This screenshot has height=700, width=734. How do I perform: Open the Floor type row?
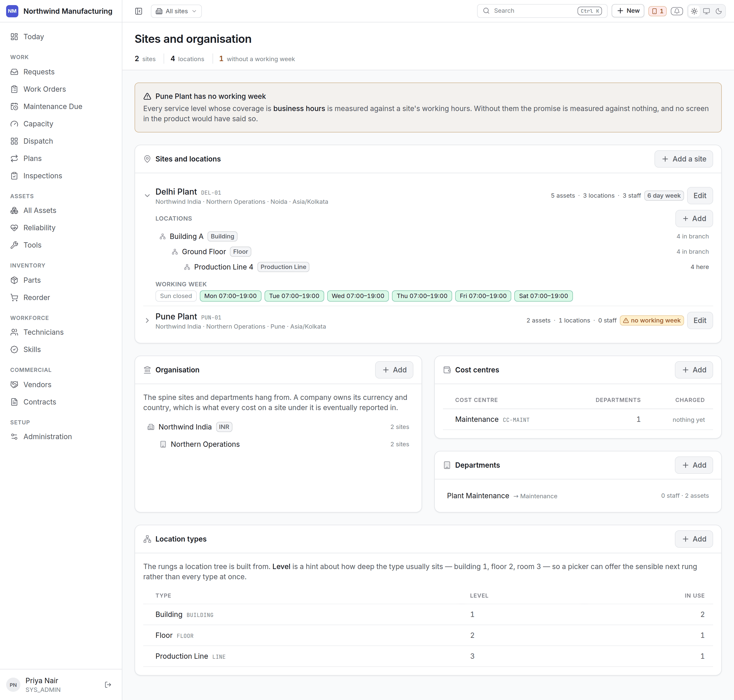(x=428, y=636)
